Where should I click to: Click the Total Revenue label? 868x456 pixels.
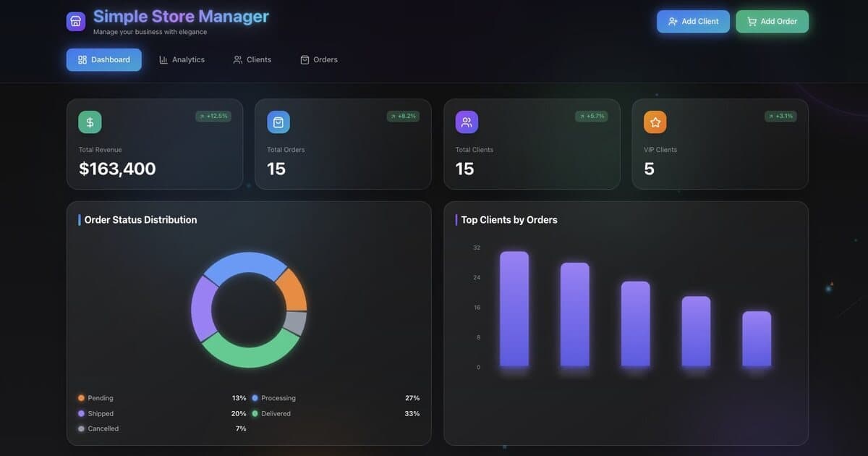click(101, 150)
